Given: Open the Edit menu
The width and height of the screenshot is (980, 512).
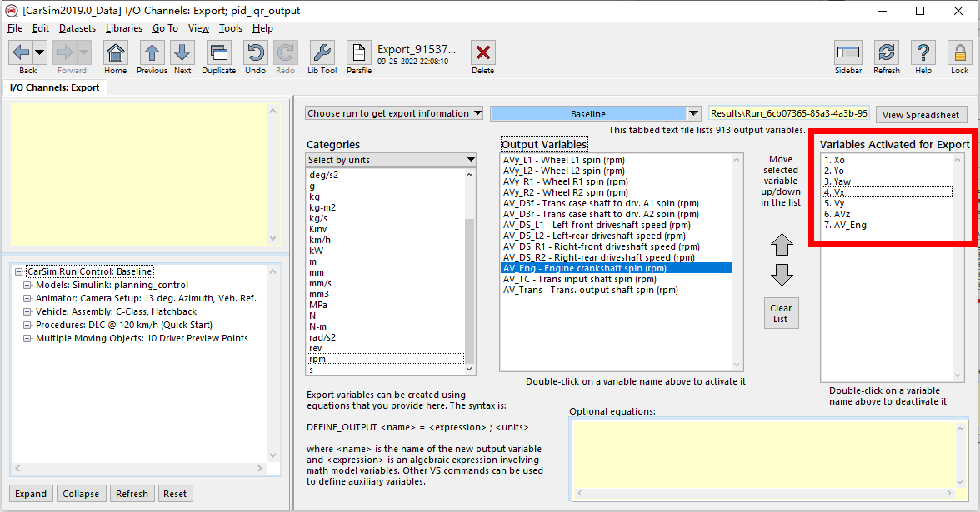Looking at the screenshot, I should (x=41, y=28).
